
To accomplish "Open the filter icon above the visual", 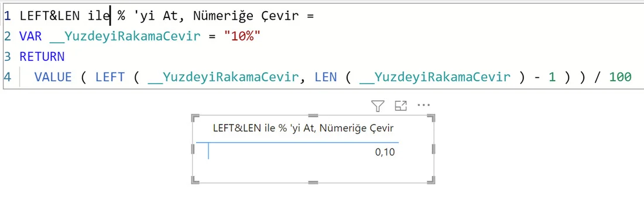I will tap(378, 106).
